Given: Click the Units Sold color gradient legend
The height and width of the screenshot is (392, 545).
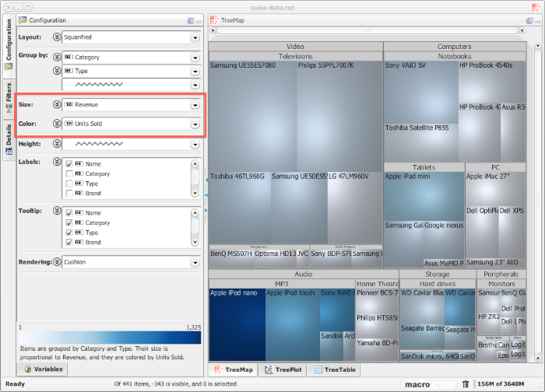Looking at the screenshot, I should pyautogui.click(x=109, y=338).
